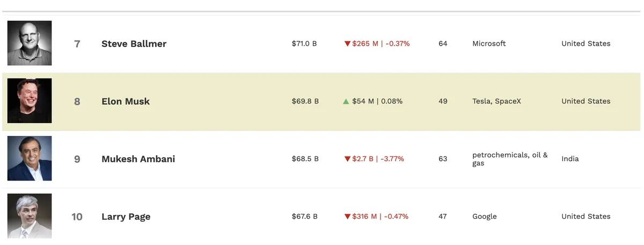
Task: Click the rank number 10
Action: 77,217
